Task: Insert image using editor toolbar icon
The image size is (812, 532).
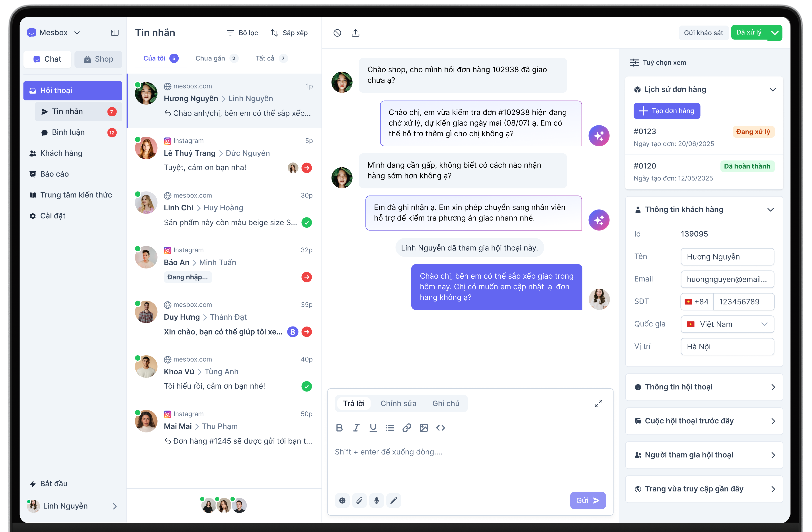Action: (x=424, y=428)
